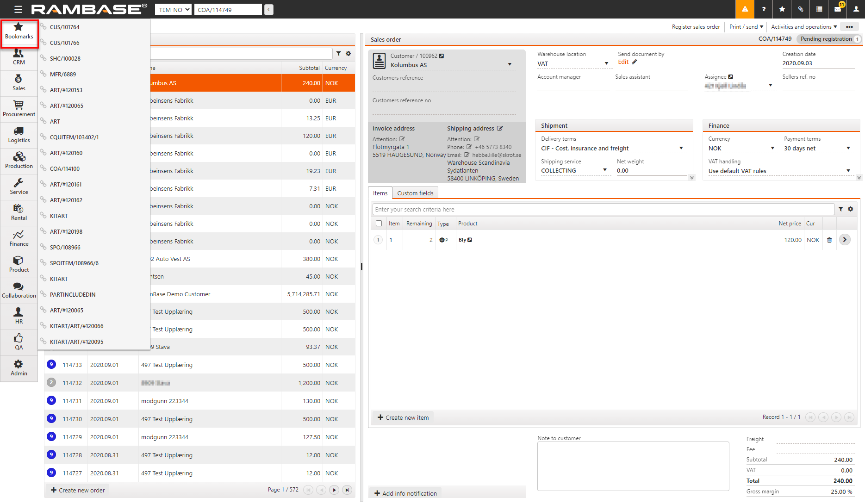
Task: Open the TEM-NO company selector
Action: point(173,10)
